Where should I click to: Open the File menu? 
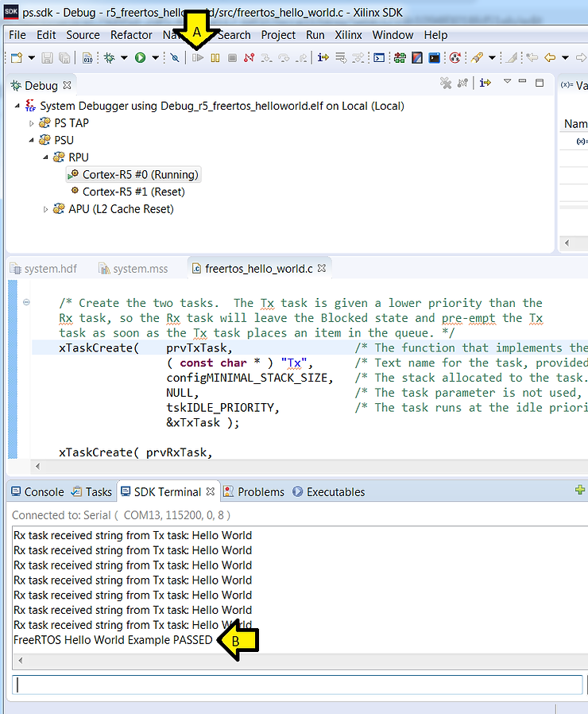click(x=17, y=35)
